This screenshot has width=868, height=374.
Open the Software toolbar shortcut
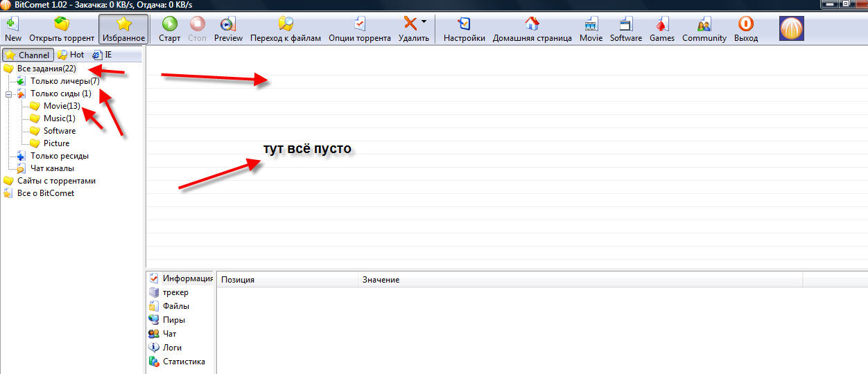626,29
